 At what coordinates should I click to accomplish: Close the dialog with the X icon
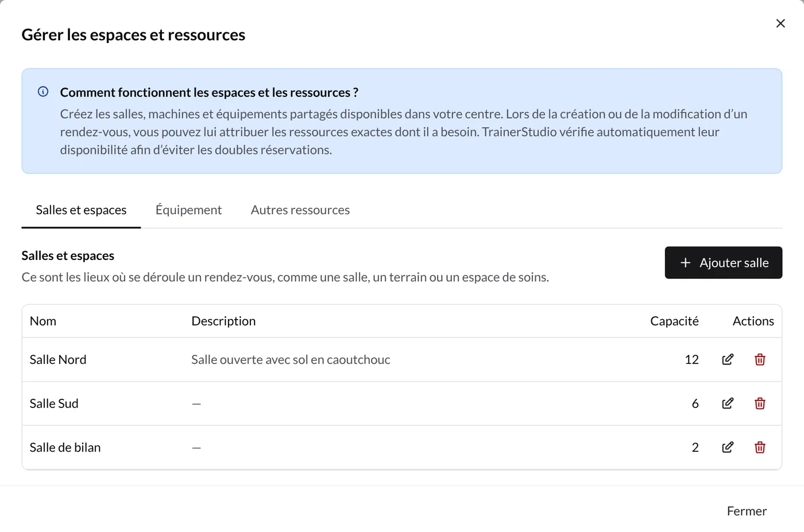coord(780,24)
